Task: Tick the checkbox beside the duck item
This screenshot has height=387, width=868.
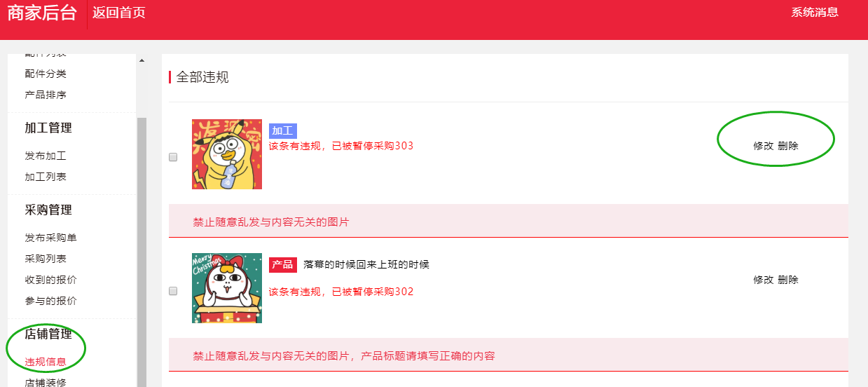Action: pyautogui.click(x=173, y=157)
